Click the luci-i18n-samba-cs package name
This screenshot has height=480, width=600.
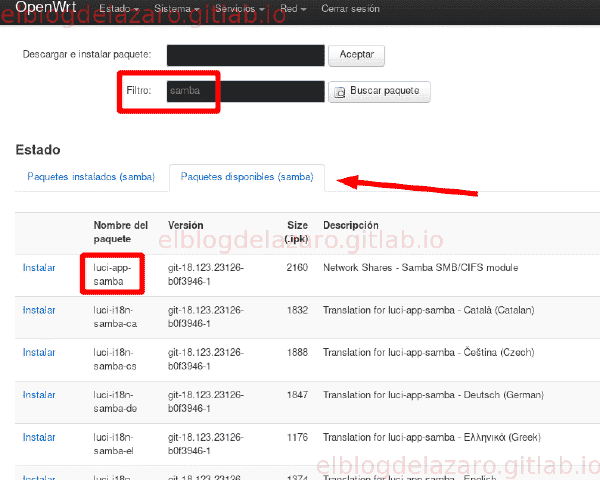pyautogui.click(x=115, y=359)
